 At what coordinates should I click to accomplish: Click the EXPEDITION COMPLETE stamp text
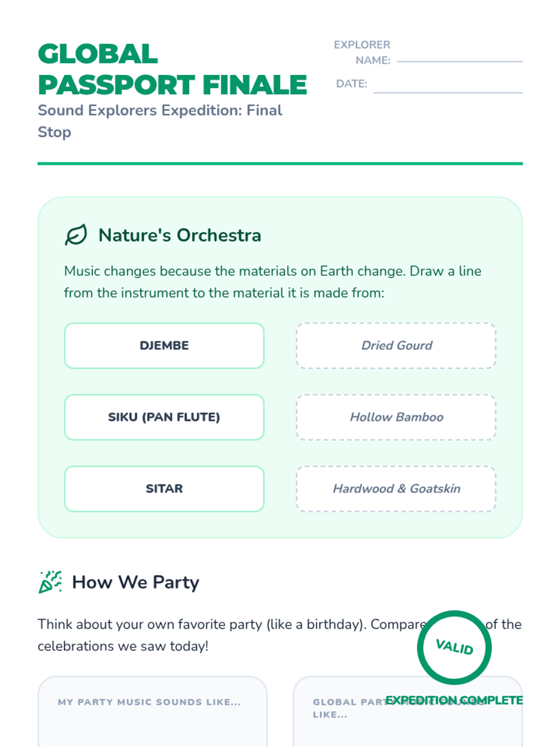(x=454, y=700)
